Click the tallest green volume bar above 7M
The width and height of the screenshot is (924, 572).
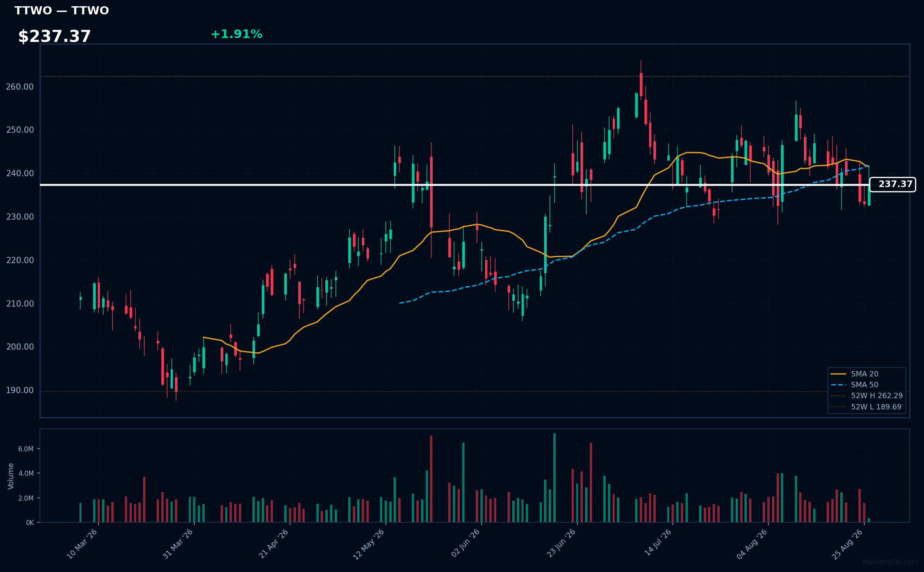pos(554,478)
